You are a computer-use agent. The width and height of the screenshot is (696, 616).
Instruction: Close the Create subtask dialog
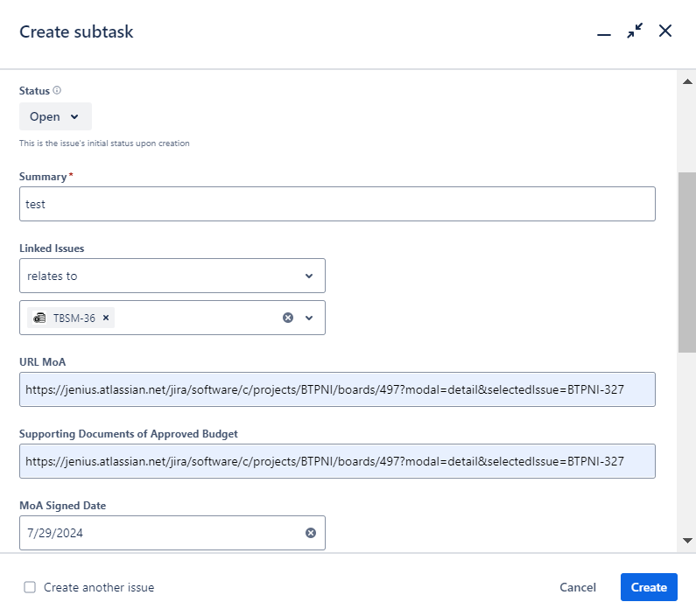click(x=665, y=31)
